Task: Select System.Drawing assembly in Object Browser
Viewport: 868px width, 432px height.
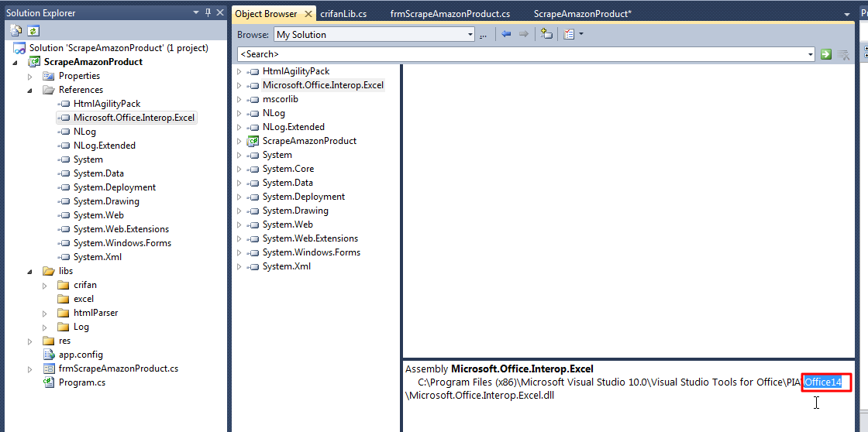Action: pos(295,211)
